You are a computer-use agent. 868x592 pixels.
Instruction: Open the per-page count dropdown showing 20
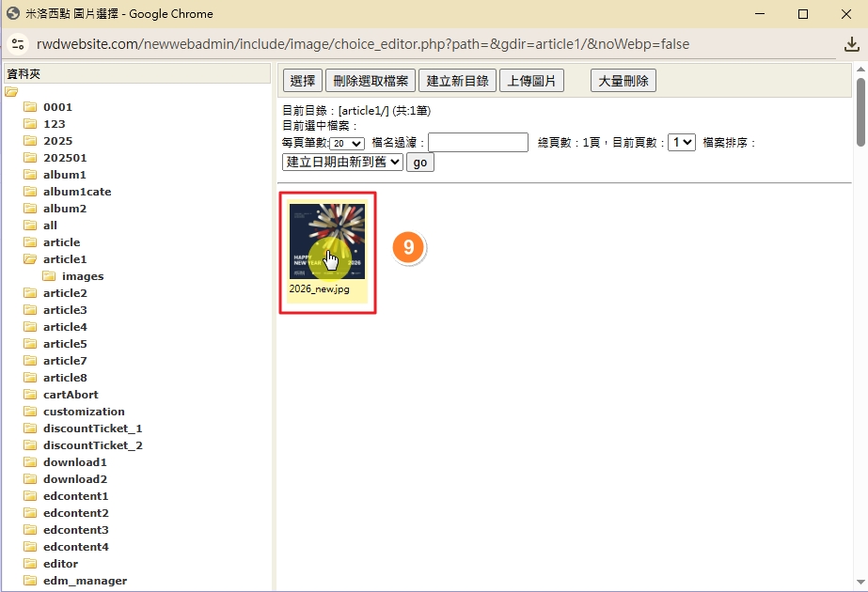[347, 143]
